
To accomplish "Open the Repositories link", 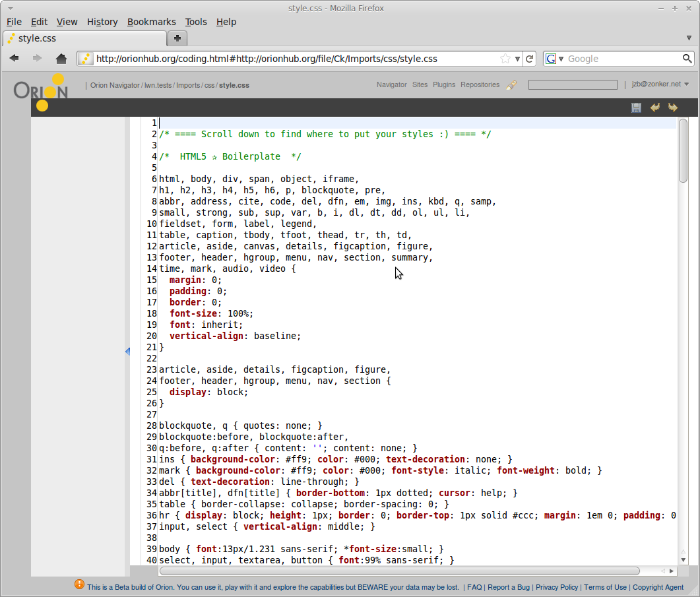I will 480,84.
